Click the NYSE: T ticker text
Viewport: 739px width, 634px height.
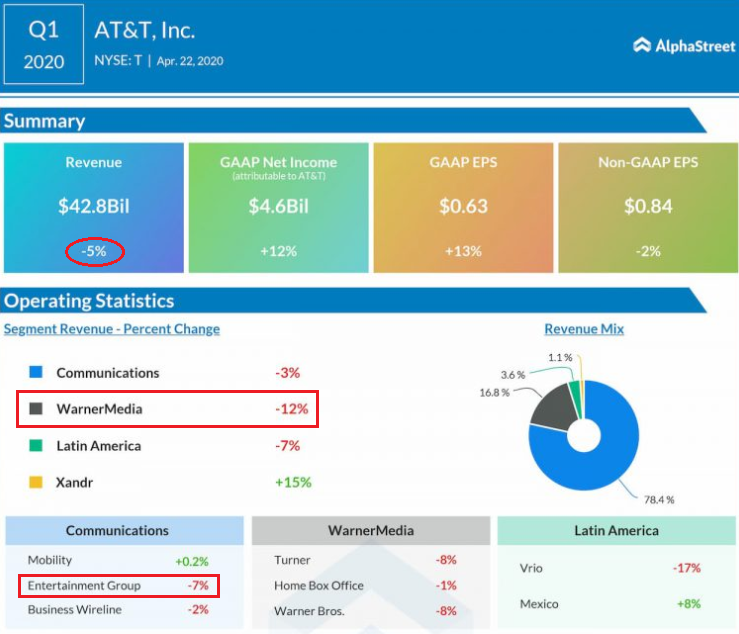118,60
